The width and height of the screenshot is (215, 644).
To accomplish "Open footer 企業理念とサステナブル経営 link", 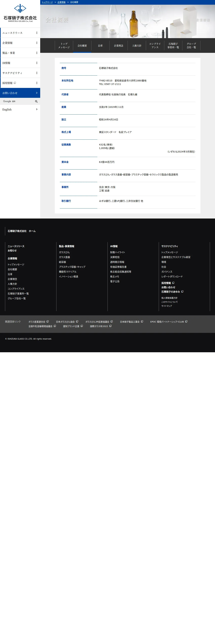I will pos(176,257).
